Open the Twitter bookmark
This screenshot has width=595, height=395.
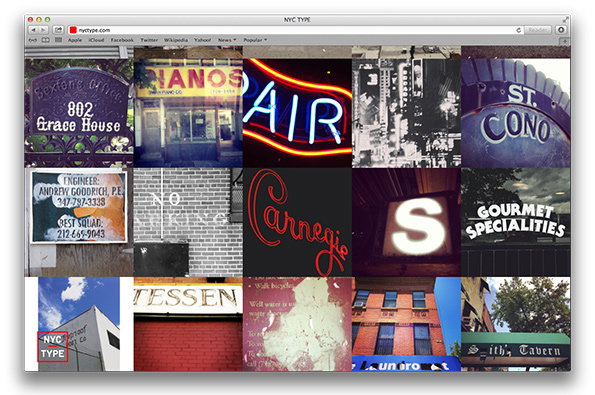coord(149,40)
